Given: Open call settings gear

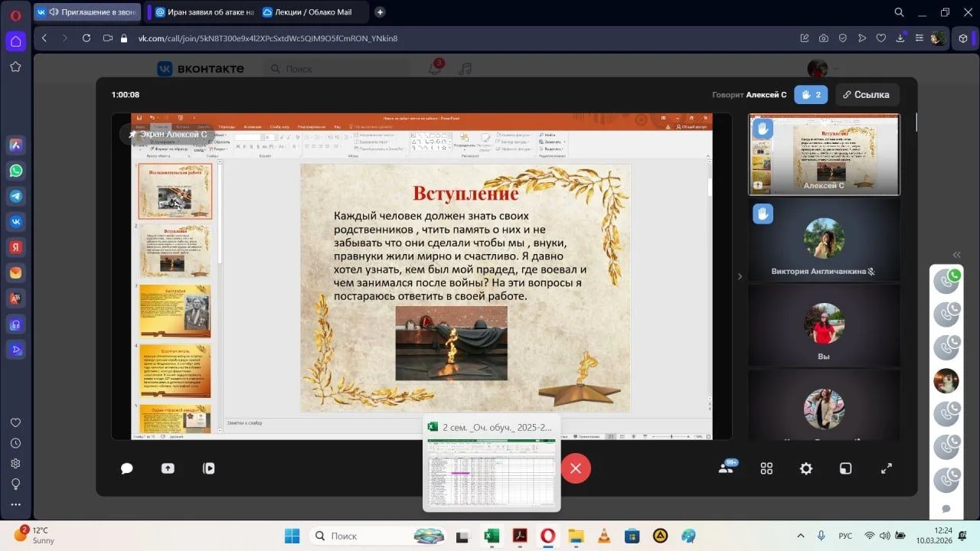Looking at the screenshot, I should tap(805, 468).
